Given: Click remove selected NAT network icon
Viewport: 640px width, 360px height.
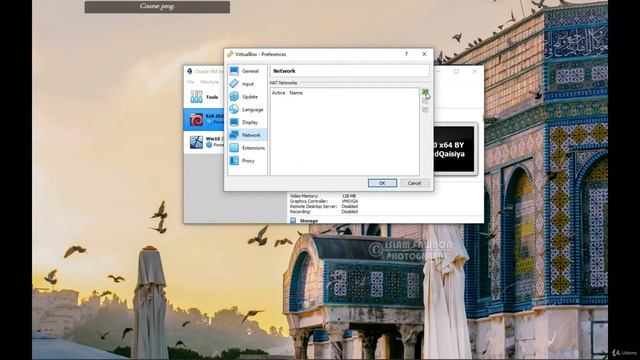Looking at the screenshot, I should (425, 110).
